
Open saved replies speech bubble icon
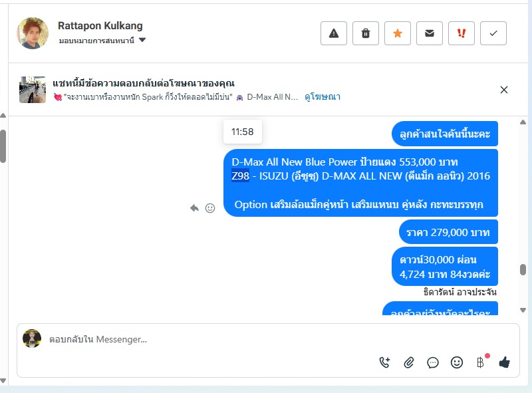[x=433, y=362]
